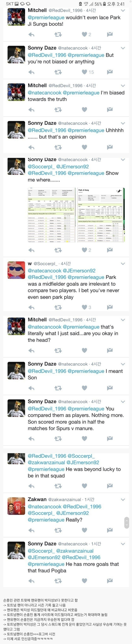
Task: Reply to Mitchell's Park Ji Sung boots tweet
Action: tap(31, 34)
